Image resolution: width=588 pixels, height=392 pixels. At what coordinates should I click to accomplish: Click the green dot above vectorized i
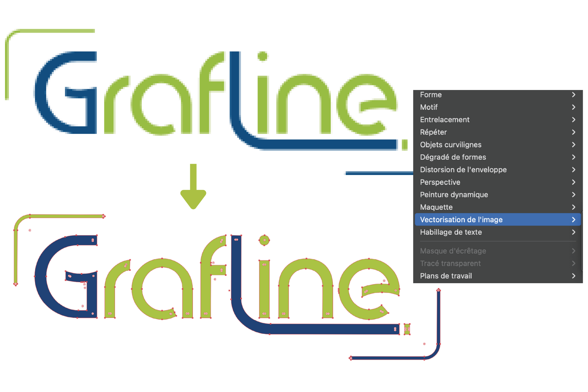[x=264, y=240]
